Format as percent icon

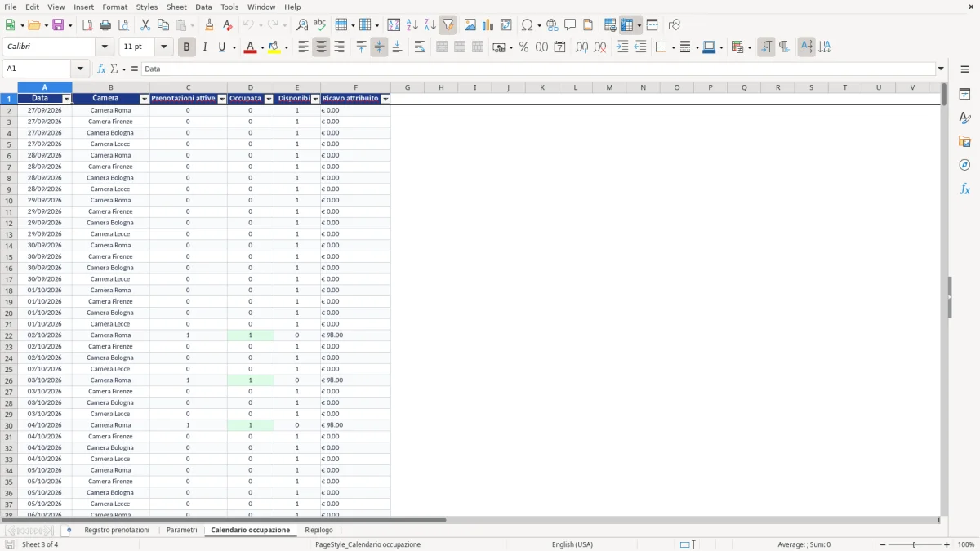coord(524,47)
